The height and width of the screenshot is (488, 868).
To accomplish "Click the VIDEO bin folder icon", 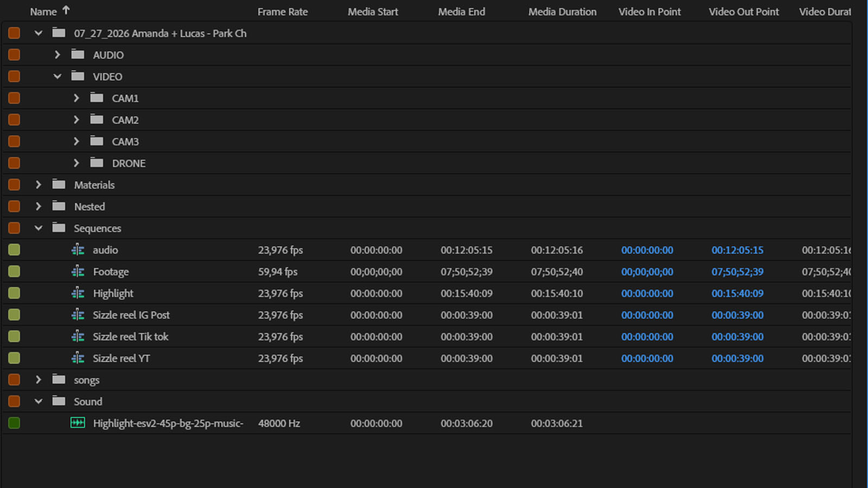I will (x=78, y=76).
